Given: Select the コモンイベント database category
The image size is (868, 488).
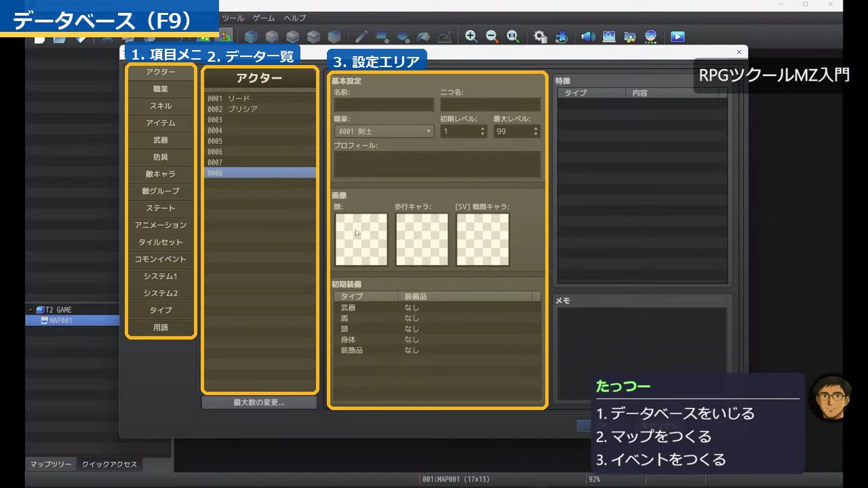Looking at the screenshot, I should (161, 259).
